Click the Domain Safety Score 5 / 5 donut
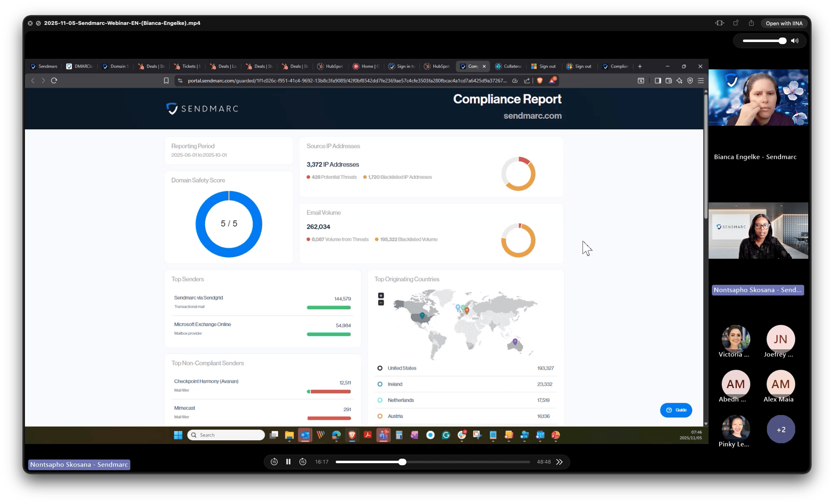This screenshot has width=834, height=504. click(x=229, y=224)
